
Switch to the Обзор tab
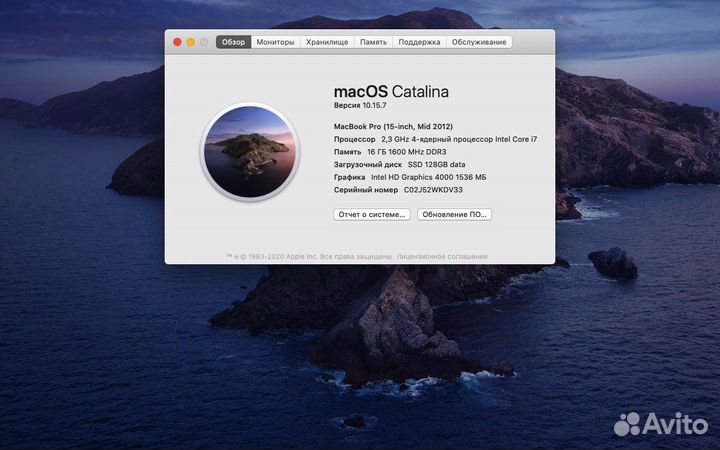233,42
